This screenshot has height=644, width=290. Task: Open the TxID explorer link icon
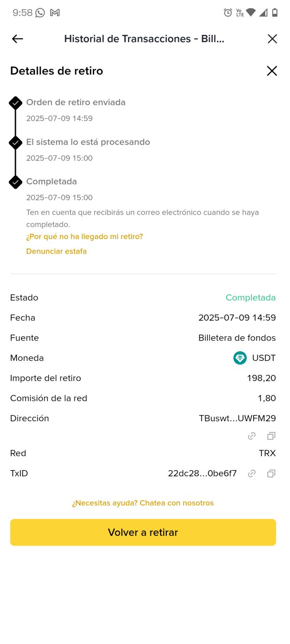(x=251, y=473)
